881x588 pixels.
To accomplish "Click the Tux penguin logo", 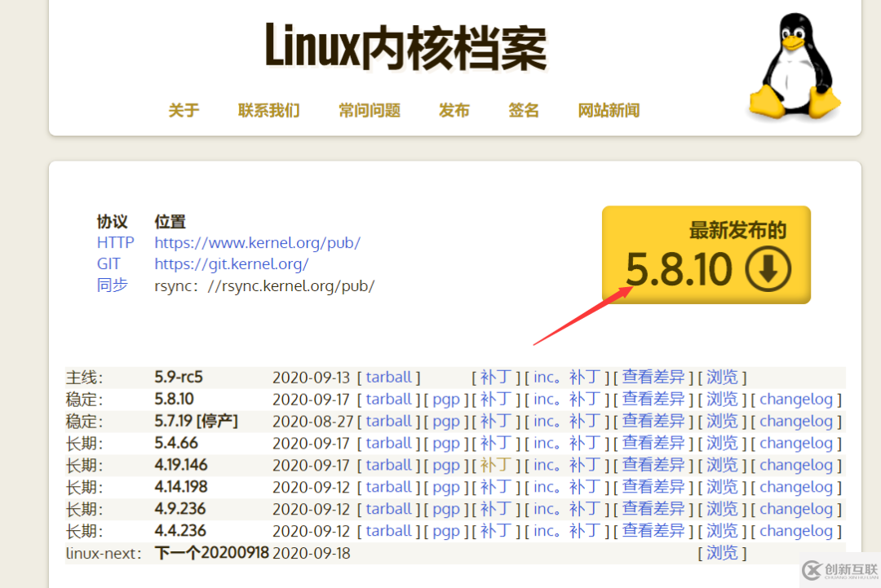I will 793,65.
